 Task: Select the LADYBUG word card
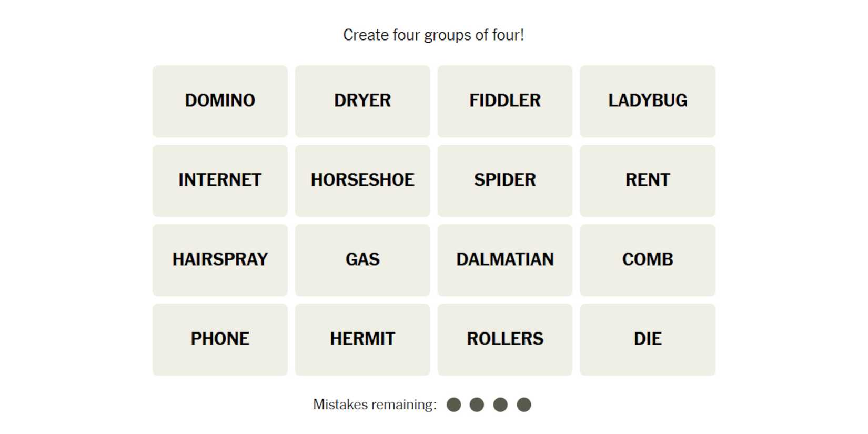pyautogui.click(x=648, y=101)
